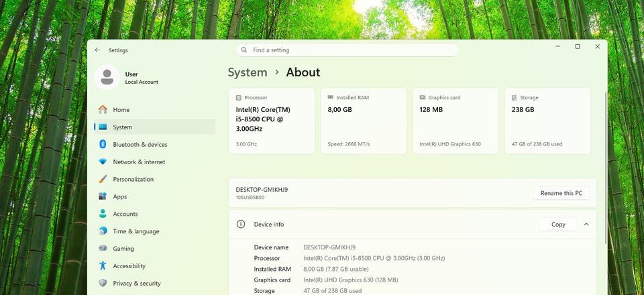Click the System monitor icon in sidebar
Image resolution: width=644 pixels, height=295 pixels.
(103, 127)
